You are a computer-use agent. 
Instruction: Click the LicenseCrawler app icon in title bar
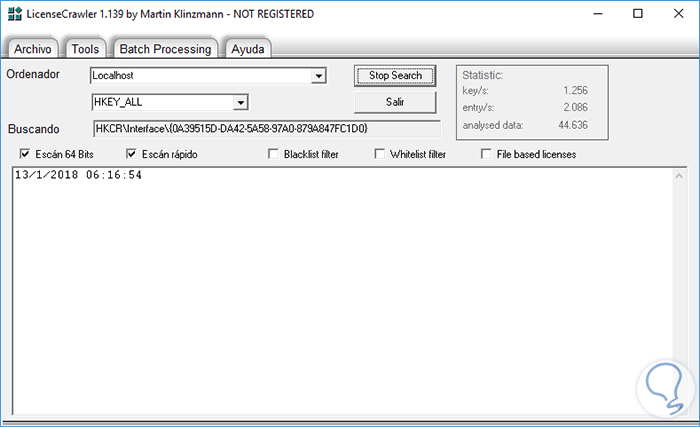15,14
